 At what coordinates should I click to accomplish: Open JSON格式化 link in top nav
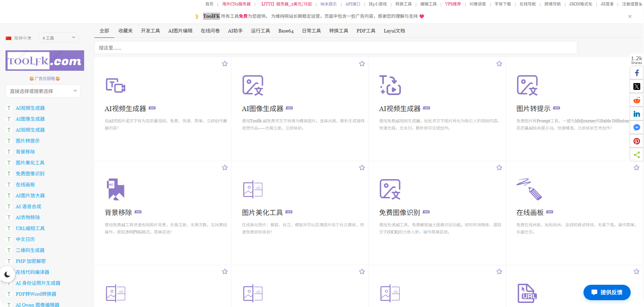[x=581, y=4]
